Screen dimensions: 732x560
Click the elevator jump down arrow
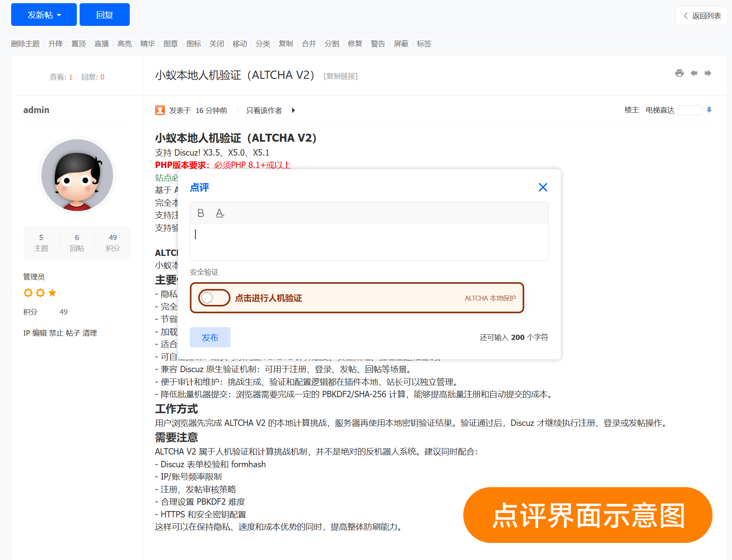709,110
